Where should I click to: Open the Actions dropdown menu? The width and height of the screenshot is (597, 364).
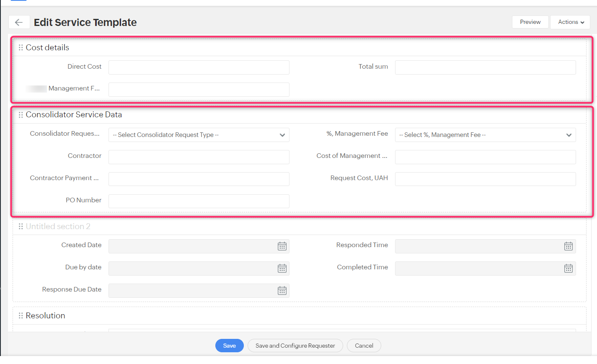pos(570,22)
